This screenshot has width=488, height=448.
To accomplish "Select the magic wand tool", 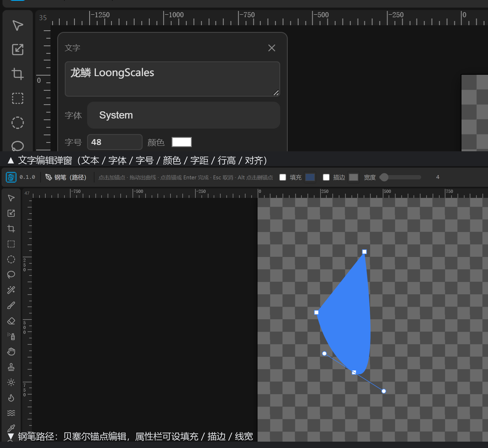I will pyautogui.click(x=11, y=290).
